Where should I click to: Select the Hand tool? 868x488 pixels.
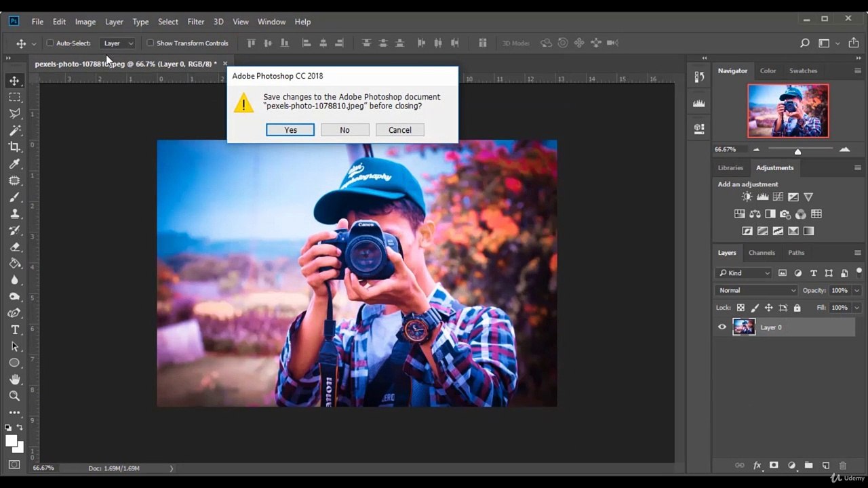(x=15, y=380)
